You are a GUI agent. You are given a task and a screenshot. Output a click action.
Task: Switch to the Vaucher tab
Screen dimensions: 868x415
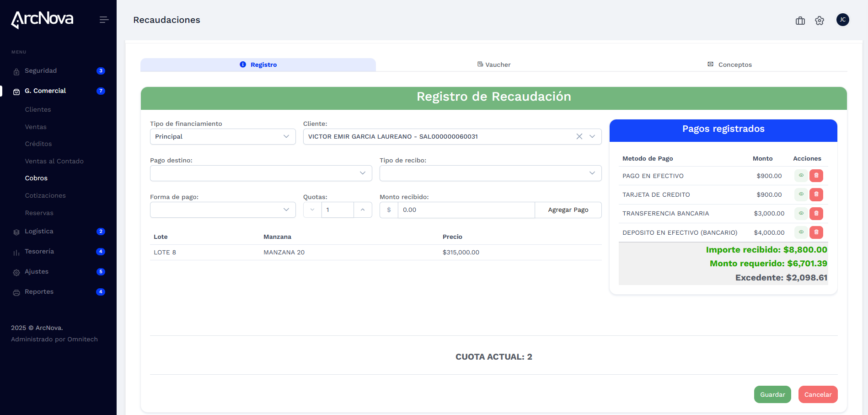(x=494, y=65)
